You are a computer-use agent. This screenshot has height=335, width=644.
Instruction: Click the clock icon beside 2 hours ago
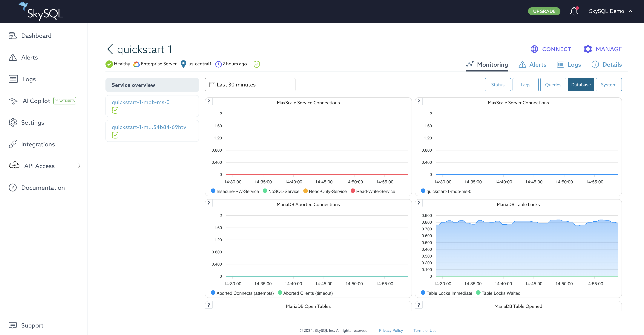pyautogui.click(x=218, y=64)
